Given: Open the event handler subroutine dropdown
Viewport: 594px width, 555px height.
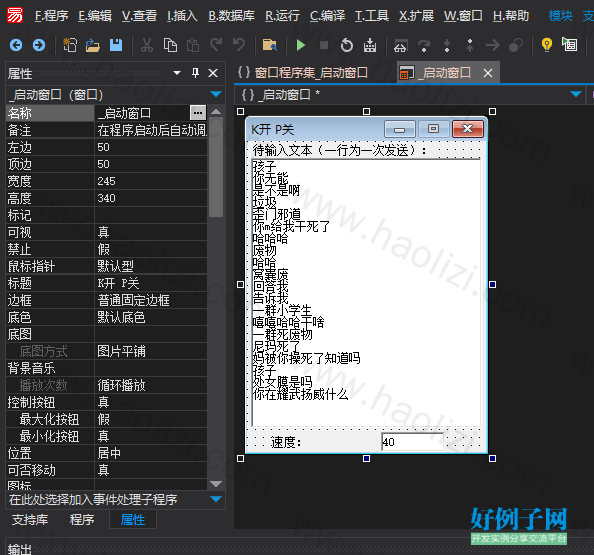Looking at the screenshot, I should [x=216, y=499].
